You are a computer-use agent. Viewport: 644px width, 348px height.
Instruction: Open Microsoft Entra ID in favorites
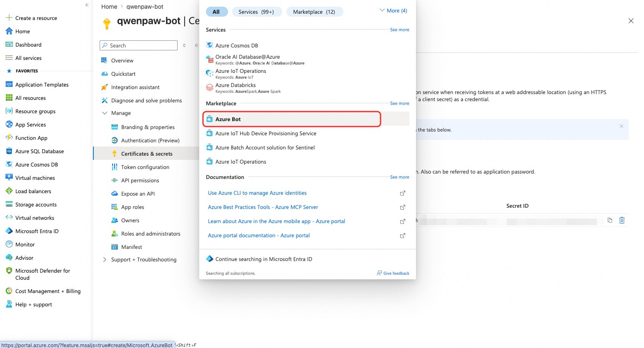[x=37, y=231]
